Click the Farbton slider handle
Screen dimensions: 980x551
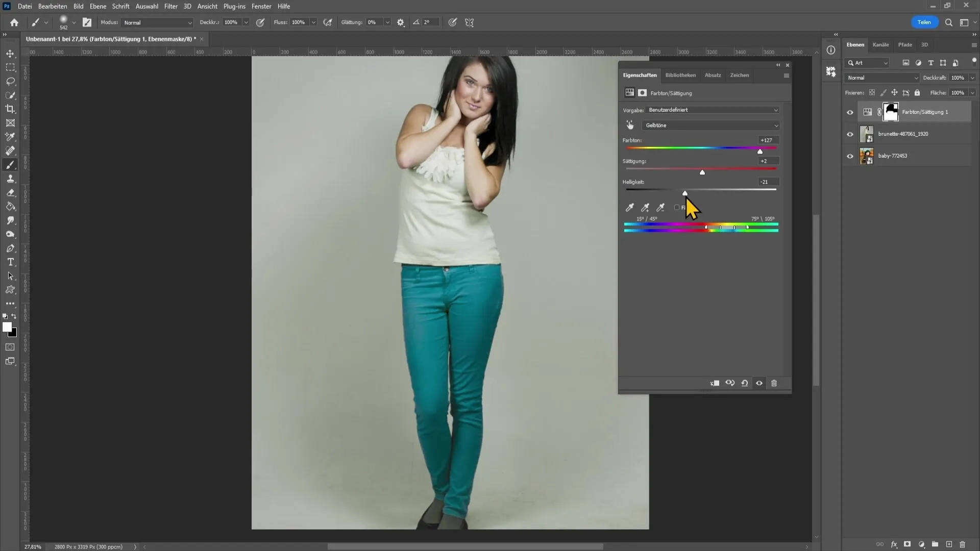(760, 152)
